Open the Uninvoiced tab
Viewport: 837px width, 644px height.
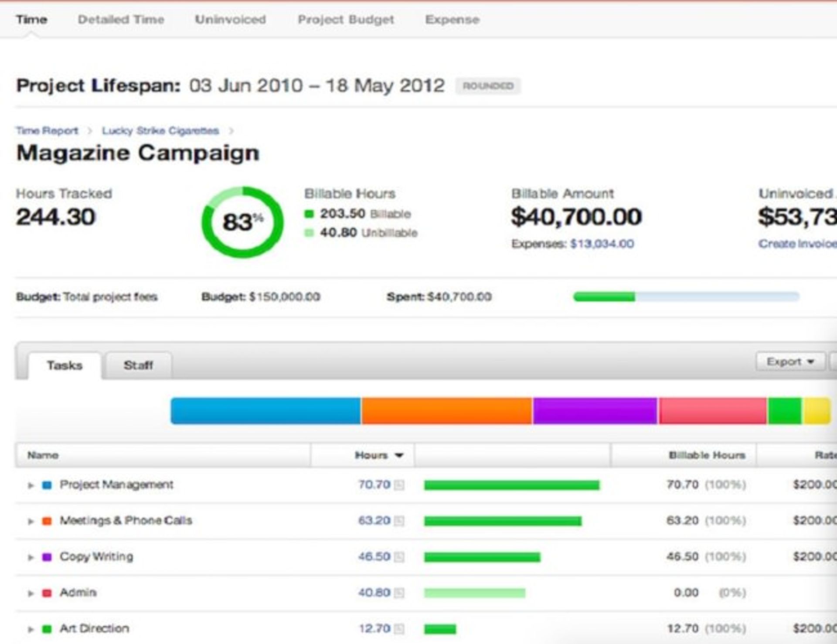pos(230,20)
